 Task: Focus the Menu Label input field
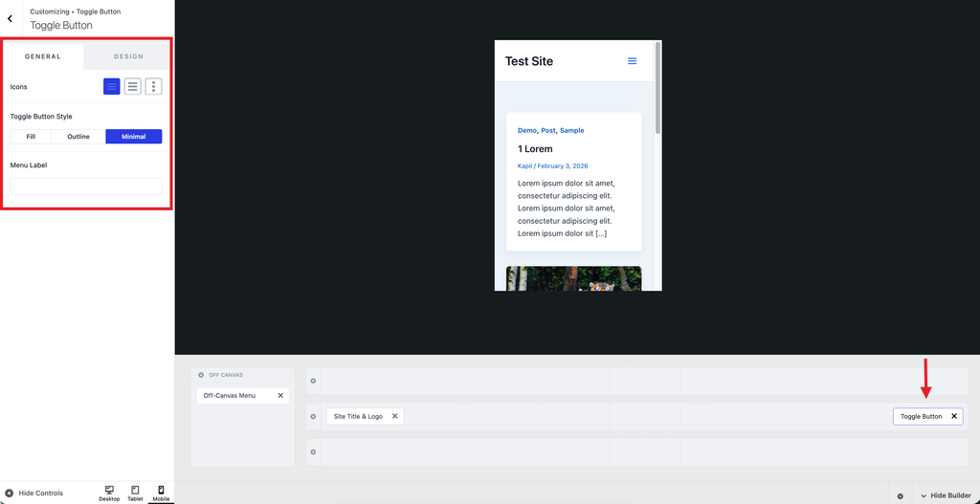[86, 186]
